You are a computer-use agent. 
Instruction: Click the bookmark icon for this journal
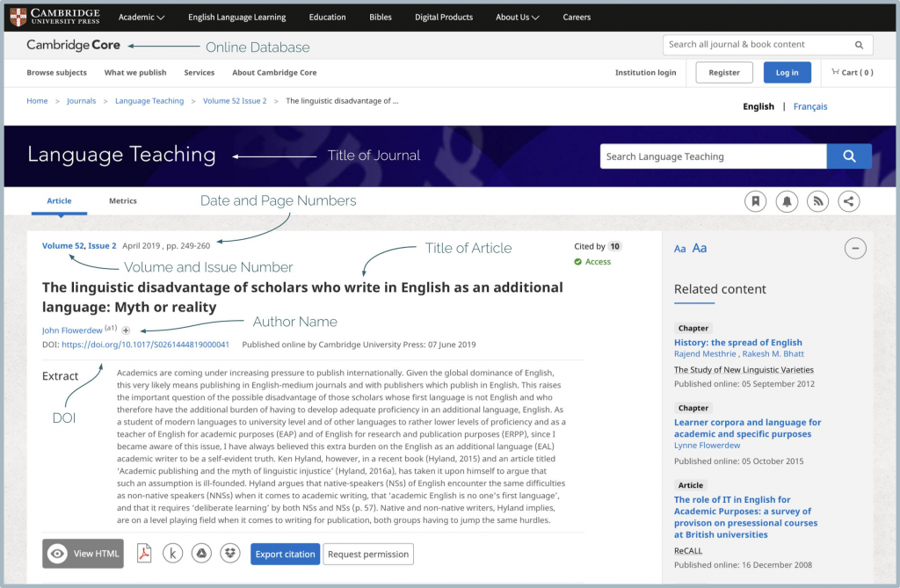point(755,201)
